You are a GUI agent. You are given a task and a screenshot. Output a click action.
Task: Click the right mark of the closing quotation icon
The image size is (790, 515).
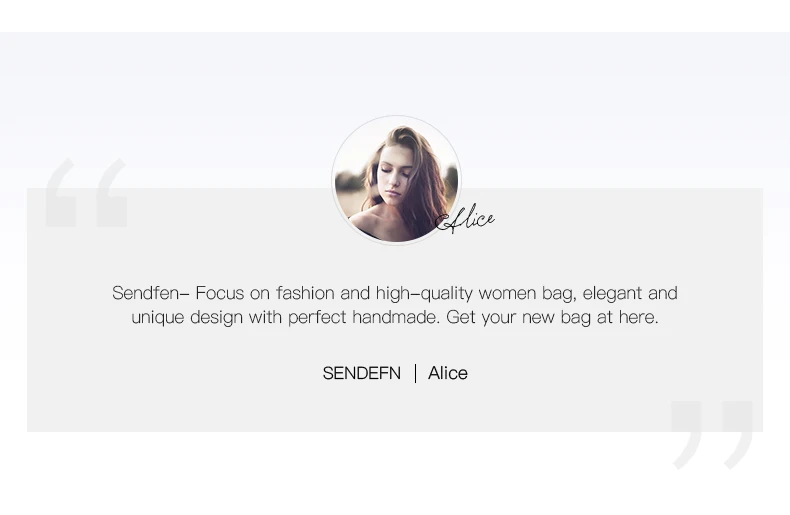[x=738, y=435]
